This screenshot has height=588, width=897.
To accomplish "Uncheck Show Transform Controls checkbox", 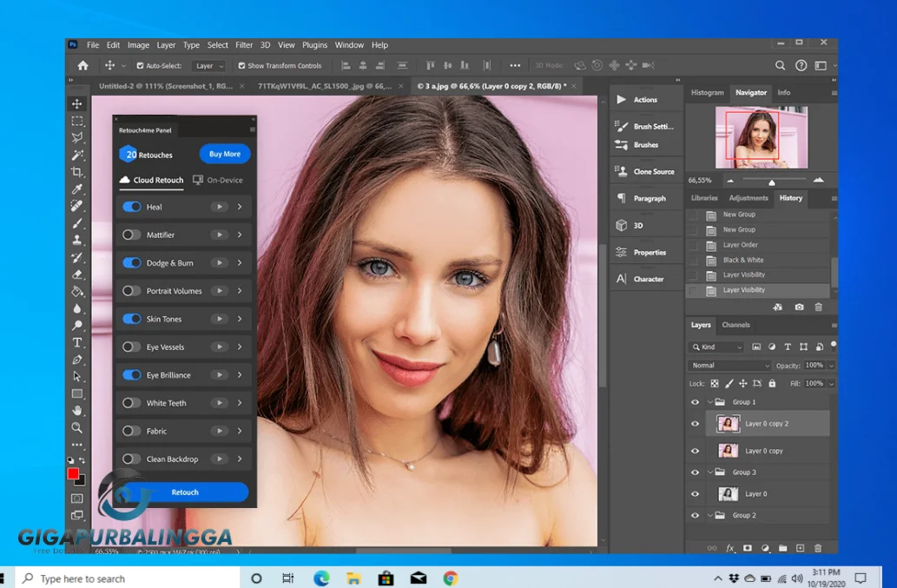I will [x=241, y=66].
